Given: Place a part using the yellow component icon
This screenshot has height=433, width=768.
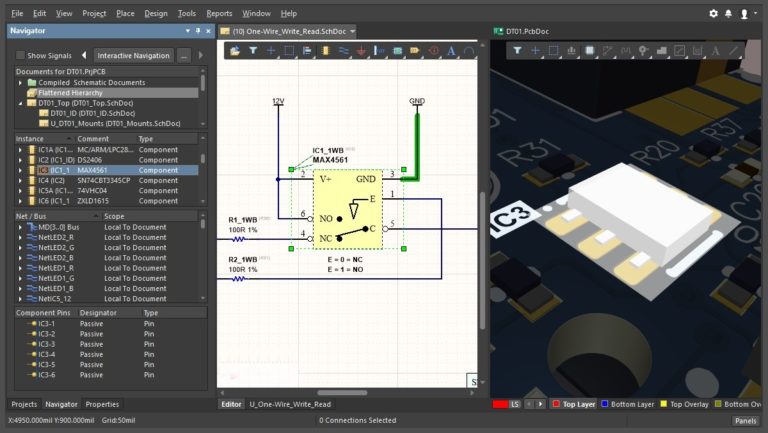Looking at the screenshot, I should pos(325,50).
